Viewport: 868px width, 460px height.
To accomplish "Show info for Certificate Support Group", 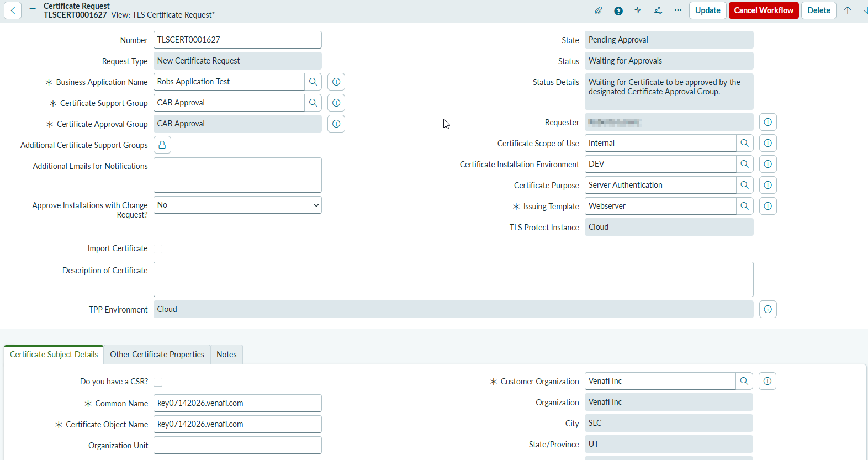I will pyautogui.click(x=336, y=103).
